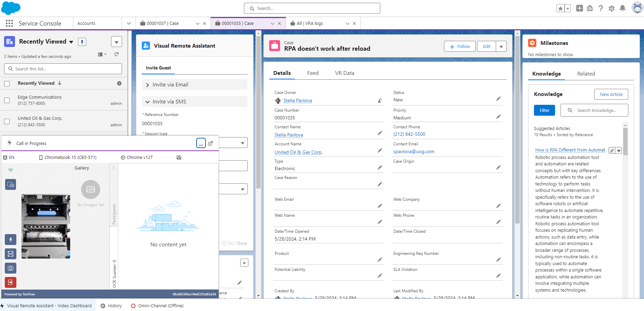Edit the Status field pencil icon

[x=499, y=99]
